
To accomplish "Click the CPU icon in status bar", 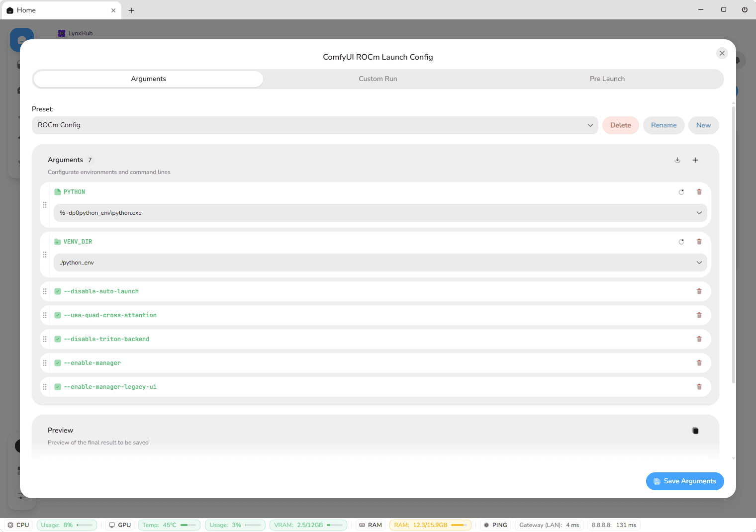I will [10, 525].
